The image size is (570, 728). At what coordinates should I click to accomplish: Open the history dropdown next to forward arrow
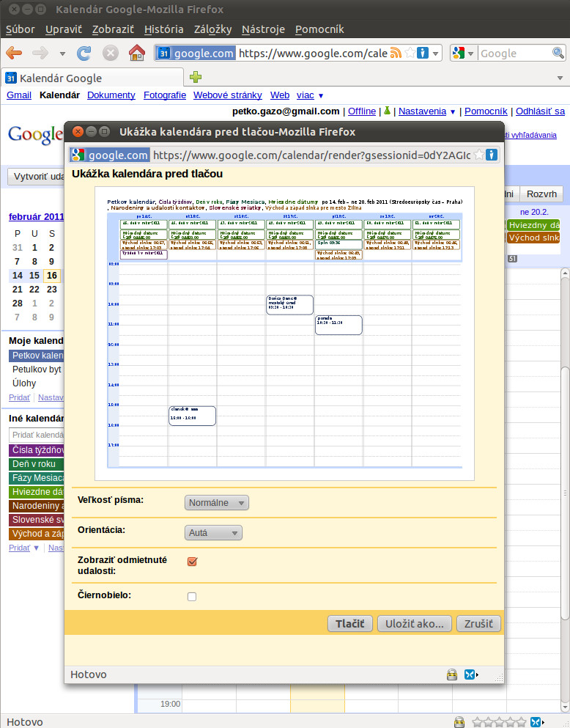point(62,54)
